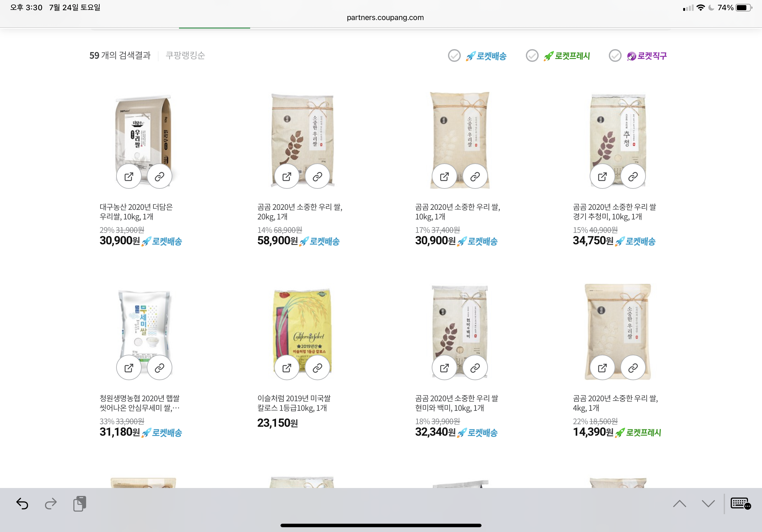
Task: Enable the 로켓직구 filter checkbox
Action: tap(615, 56)
